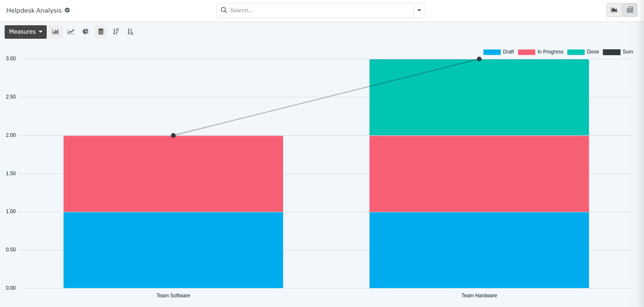Click the Team Hardware axis label
This screenshot has width=644, height=307.
coord(479,296)
